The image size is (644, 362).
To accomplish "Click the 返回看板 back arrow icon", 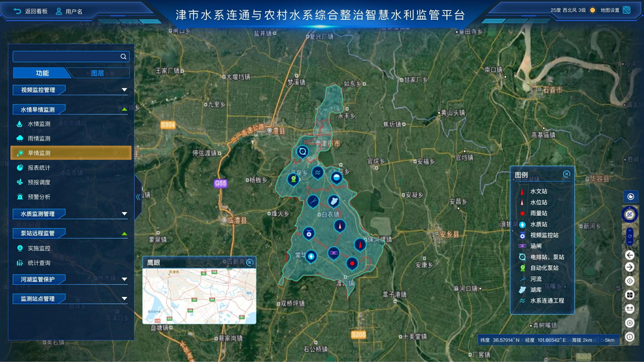I will pos(17,11).
